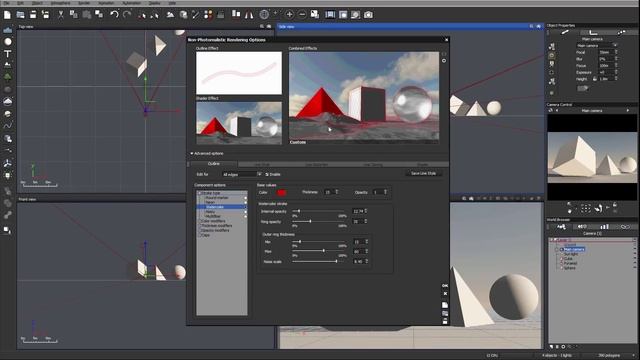Screen dimensions: 640x360
Task: Switch to the World Browser links tab
Action: (x=625, y=227)
